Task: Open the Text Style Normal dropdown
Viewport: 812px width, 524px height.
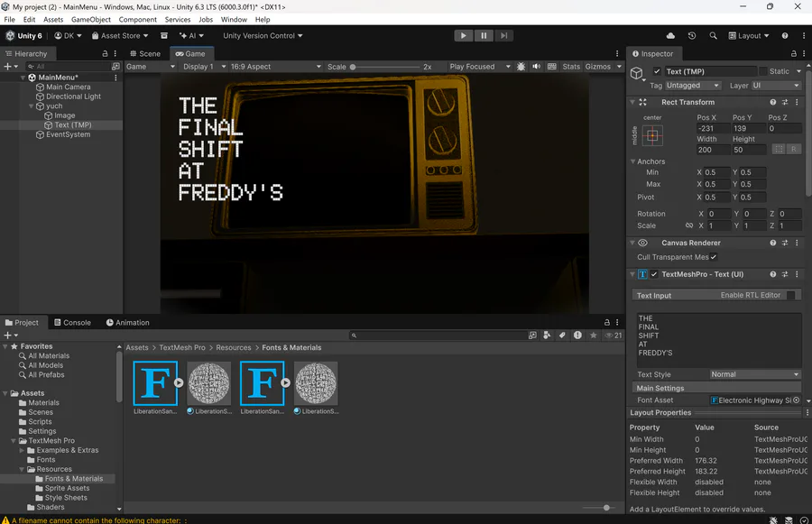Action: 755,374
